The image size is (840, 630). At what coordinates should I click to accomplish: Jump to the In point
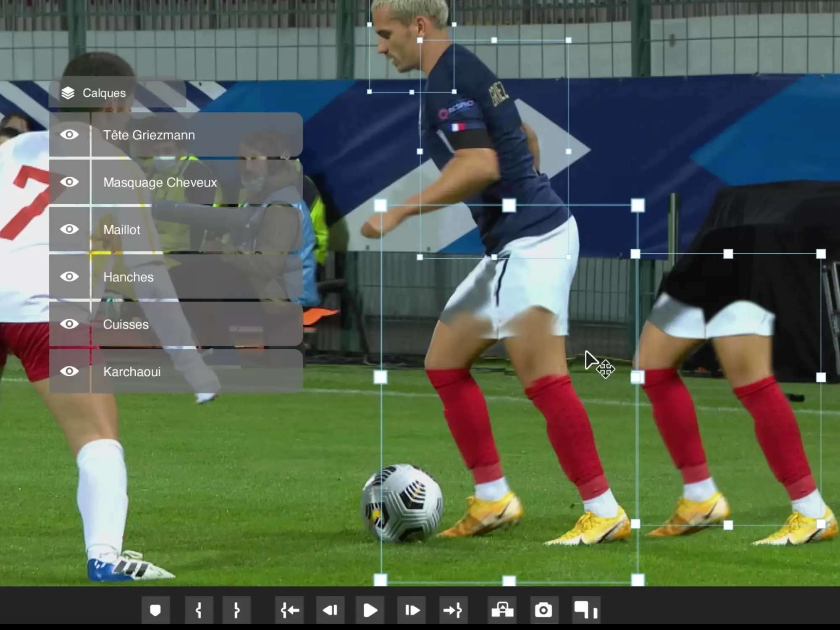tap(290, 610)
